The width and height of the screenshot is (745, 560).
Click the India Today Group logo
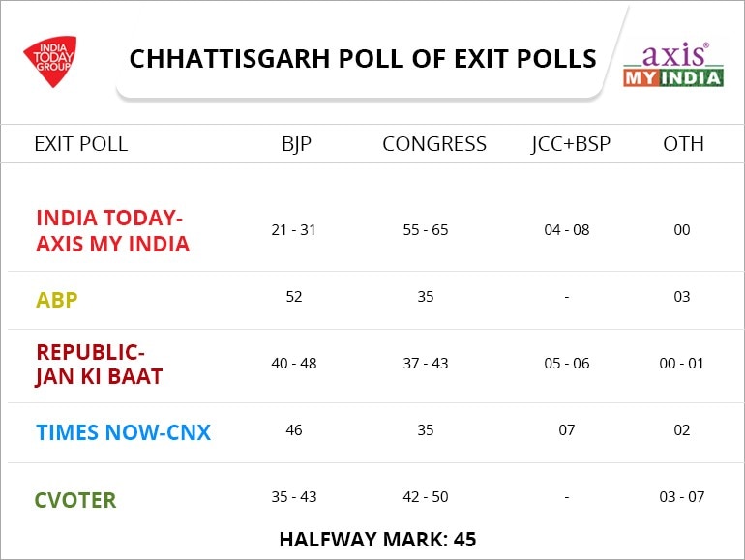tap(50, 61)
